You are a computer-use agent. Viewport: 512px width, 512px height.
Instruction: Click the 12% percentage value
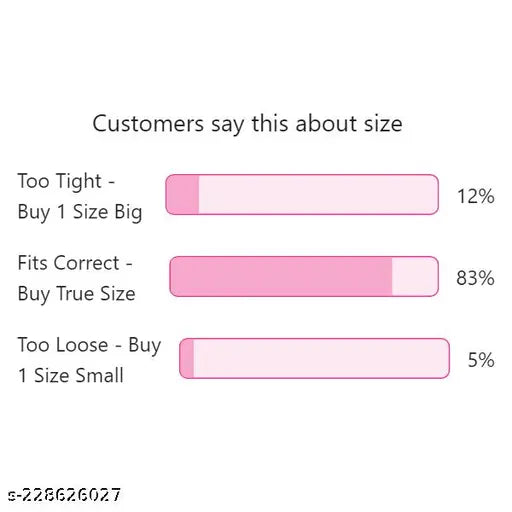(x=476, y=196)
